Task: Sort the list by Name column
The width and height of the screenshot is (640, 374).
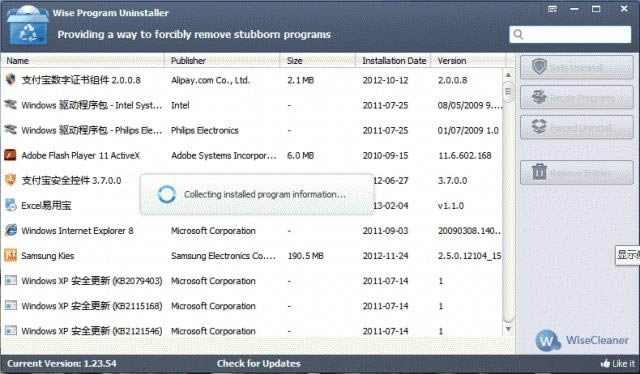Action: 82,61
